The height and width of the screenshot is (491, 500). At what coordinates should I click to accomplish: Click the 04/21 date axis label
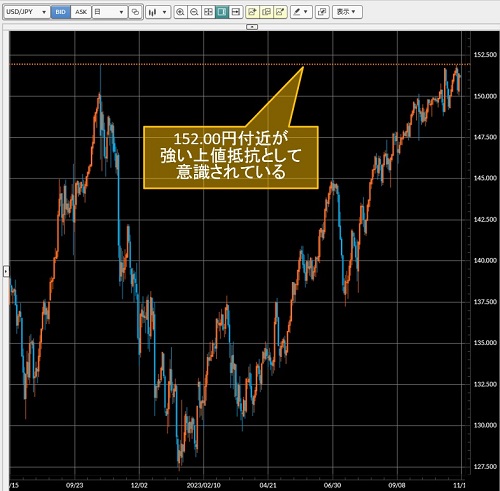point(268,485)
